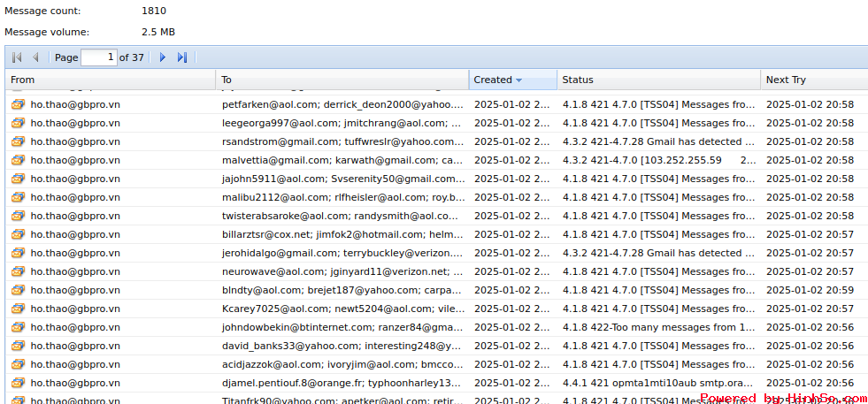Click the mail icon for johndowbekin@btinternet.com row
The image size is (868, 404).
point(18,327)
